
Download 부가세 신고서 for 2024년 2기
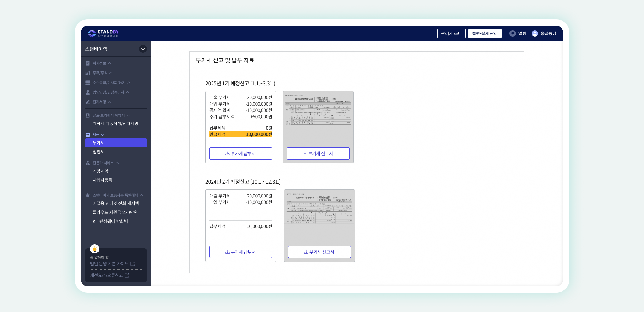click(319, 252)
